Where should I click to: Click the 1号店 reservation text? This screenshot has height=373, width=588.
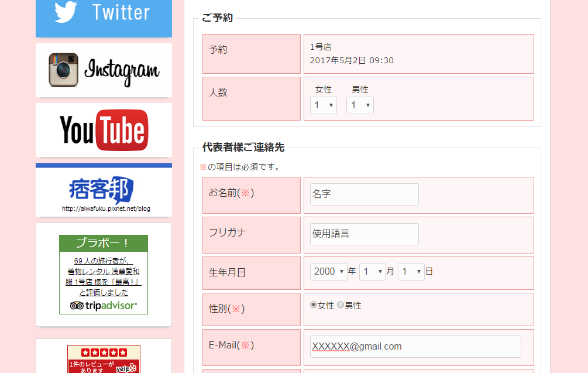[x=321, y=47]
